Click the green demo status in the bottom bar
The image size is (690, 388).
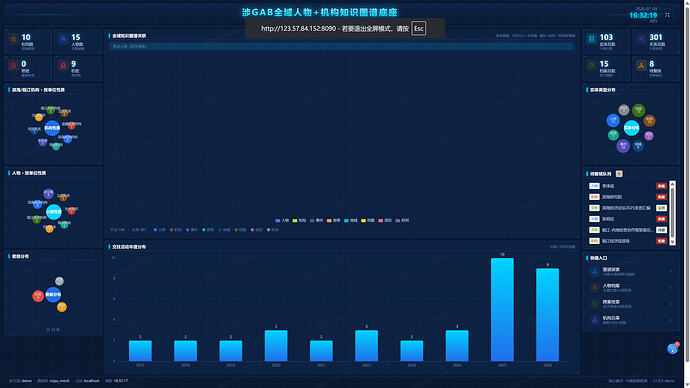click(21, 381)
